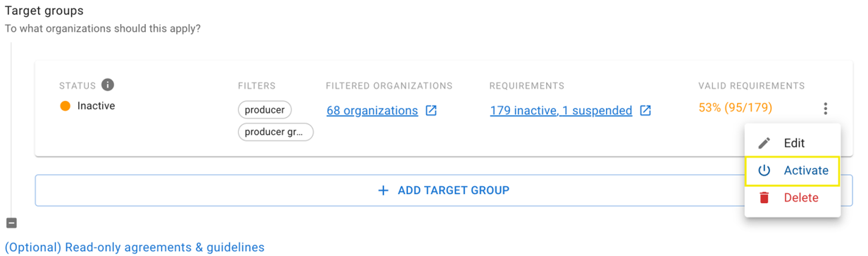Click the power icon beside Activate
Viewport: 868px width, 256px height.
[x=764, y=171]
